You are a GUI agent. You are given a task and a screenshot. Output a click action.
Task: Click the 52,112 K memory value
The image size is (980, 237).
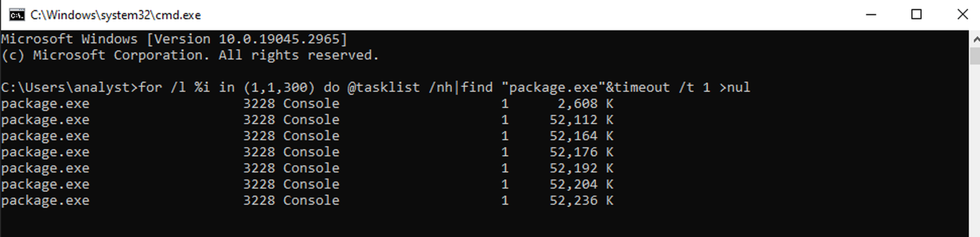pos(581,120)
